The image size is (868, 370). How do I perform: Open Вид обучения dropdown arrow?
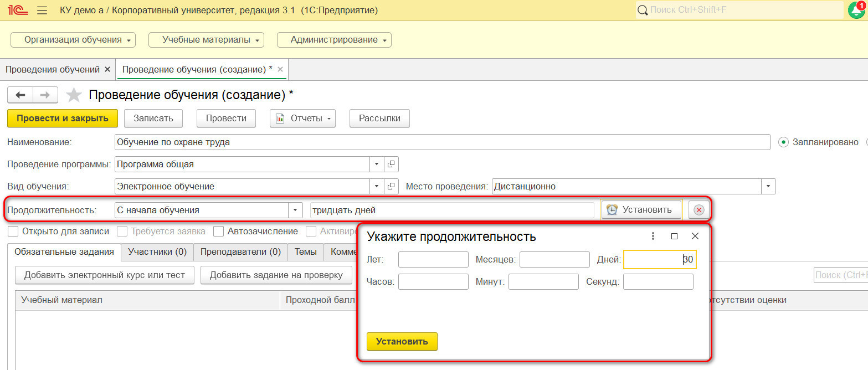(x=377, y=187)
